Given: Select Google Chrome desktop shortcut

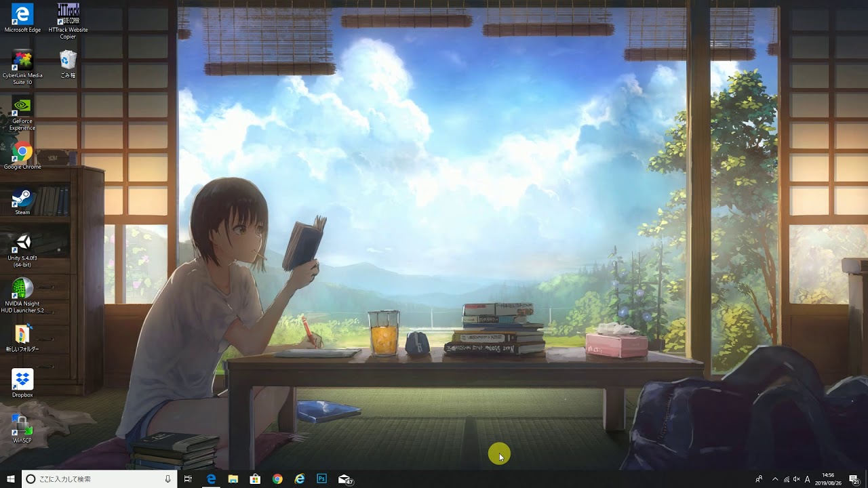Looking at the screenshot, I should [x=22, y=155].
